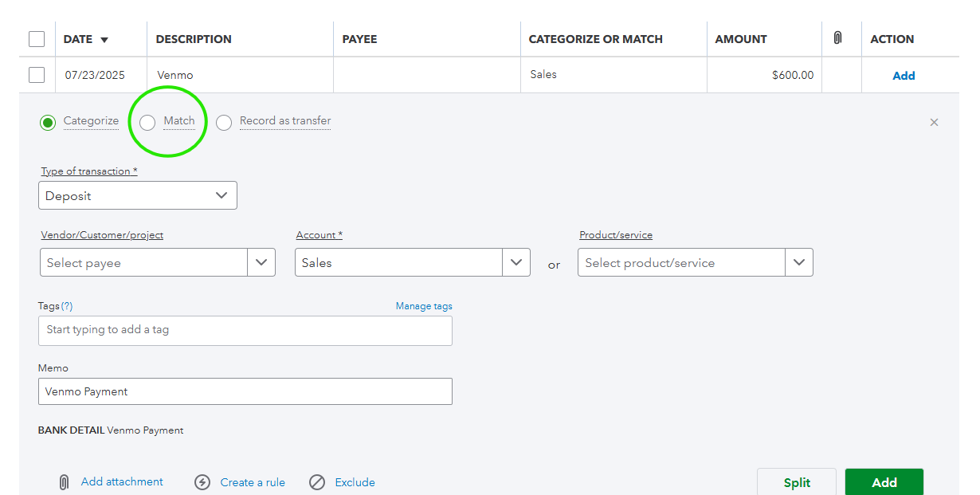Click into the Select product/service field
Image resolution: width=980 pixels, height=495 pixels.
(x=681, y=262)
